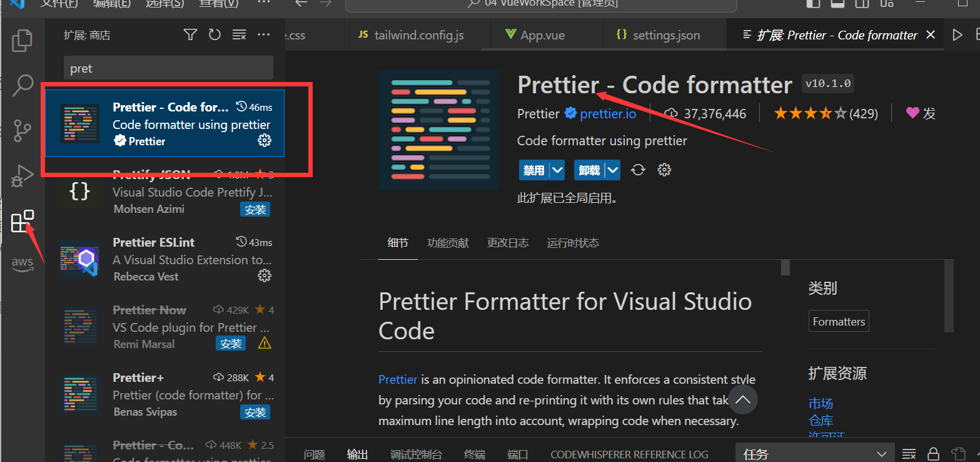This screenshot has width=980, height=462.
Task: Install the Prettier Now extension
Action: click(231, 343)
